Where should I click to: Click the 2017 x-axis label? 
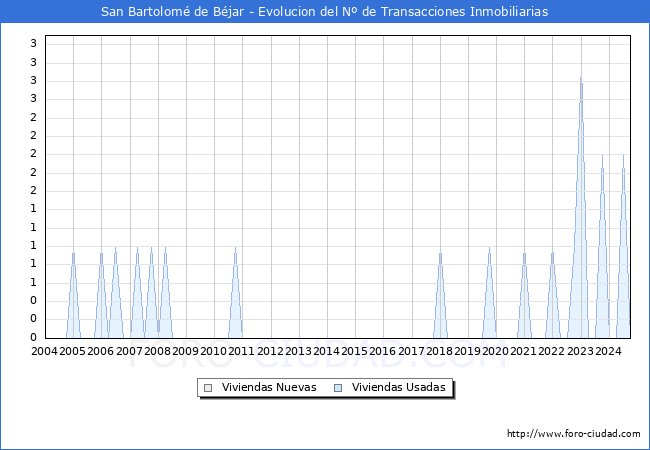411,351
